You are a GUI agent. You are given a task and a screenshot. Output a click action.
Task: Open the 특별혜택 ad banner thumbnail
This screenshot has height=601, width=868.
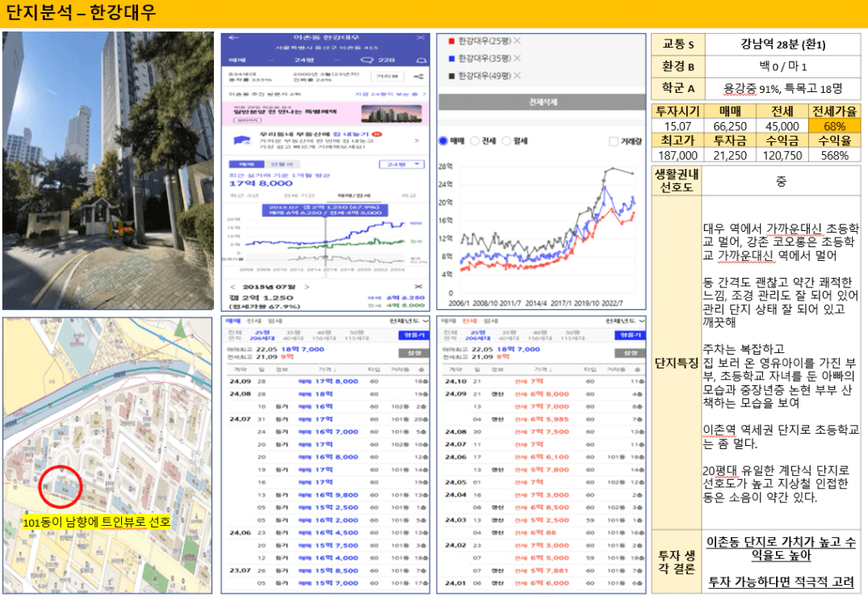390,114
